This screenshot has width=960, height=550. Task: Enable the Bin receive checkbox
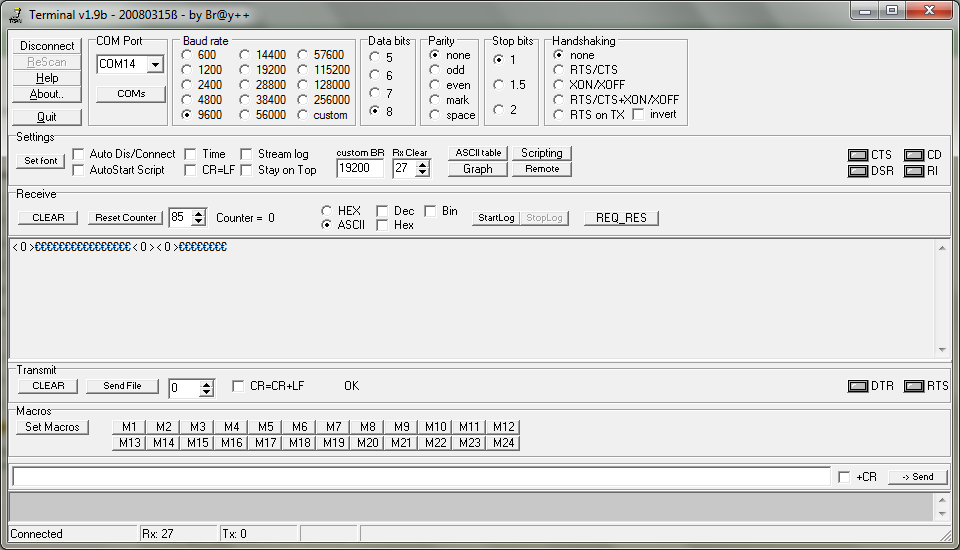point(430,211)
